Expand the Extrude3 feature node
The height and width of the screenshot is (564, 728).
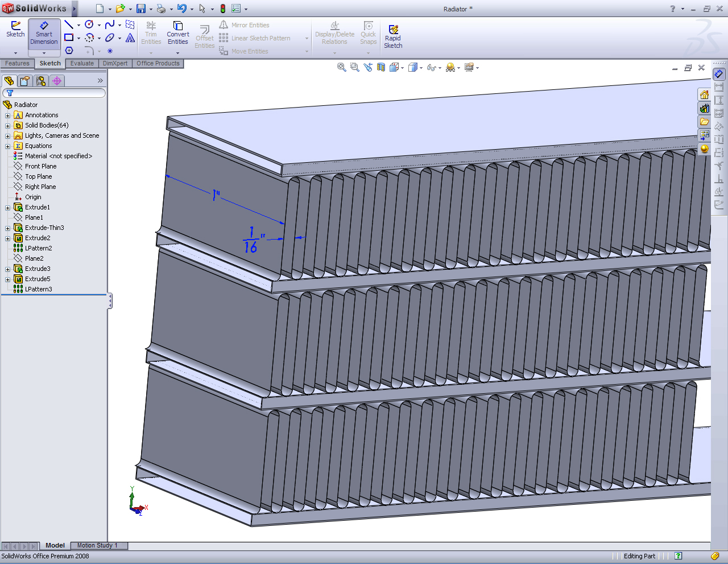(7, 269)
